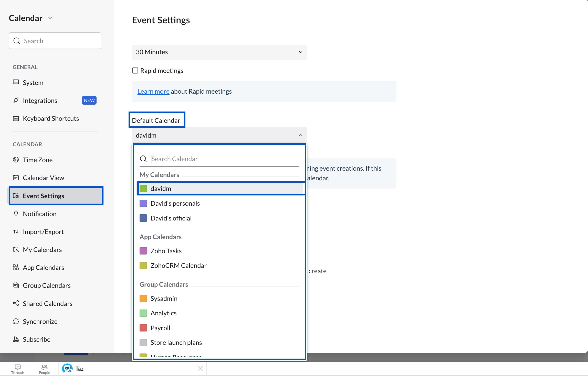Open the 30 Minutes duration dropdown
588x376 pixels.
[x=219, y=52]
